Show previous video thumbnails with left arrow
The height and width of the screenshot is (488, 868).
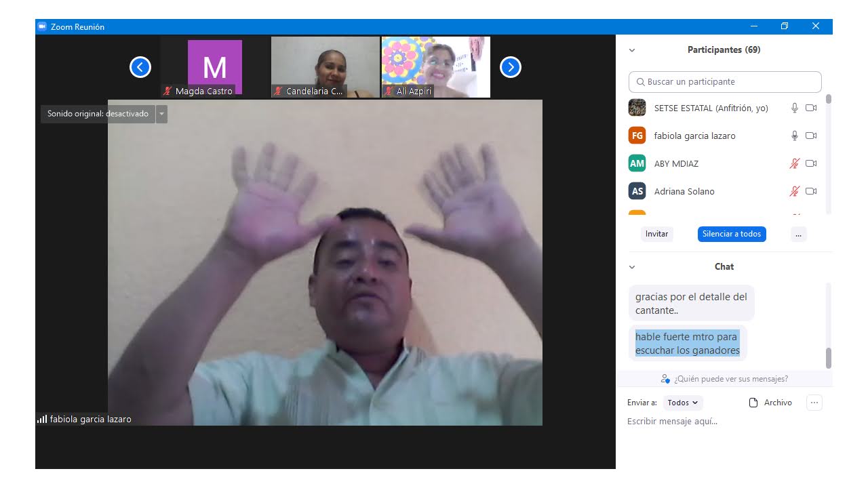coord(140,67)
